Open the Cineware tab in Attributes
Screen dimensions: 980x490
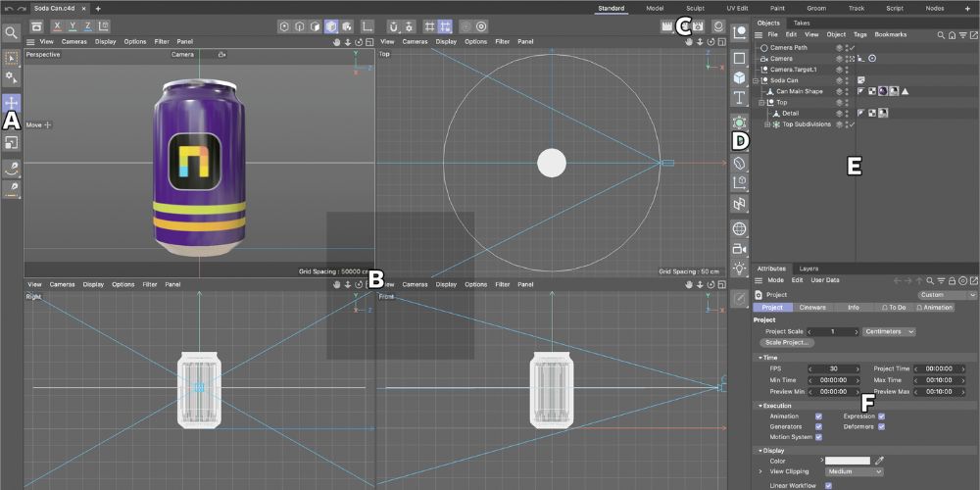tap(812, 307)
